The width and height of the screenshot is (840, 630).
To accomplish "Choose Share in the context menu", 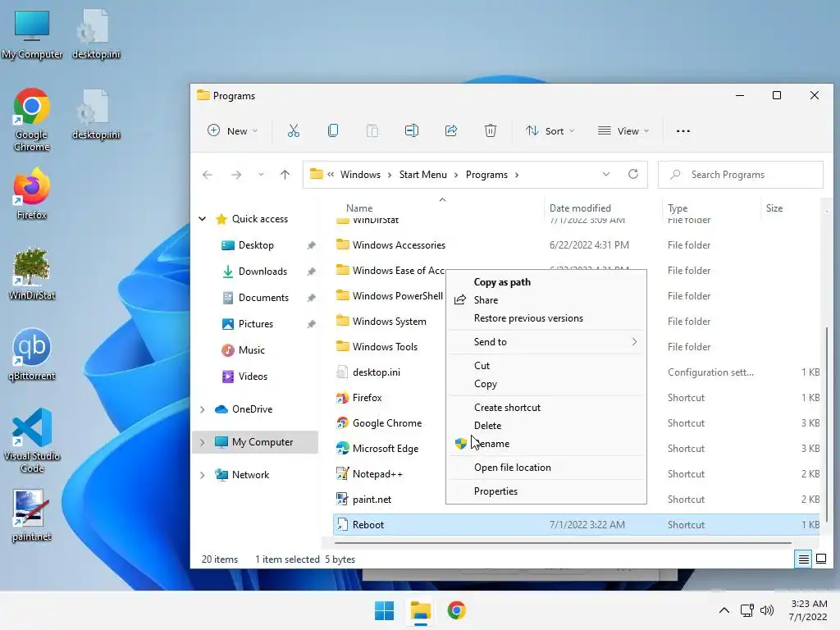I will [546, 300].
